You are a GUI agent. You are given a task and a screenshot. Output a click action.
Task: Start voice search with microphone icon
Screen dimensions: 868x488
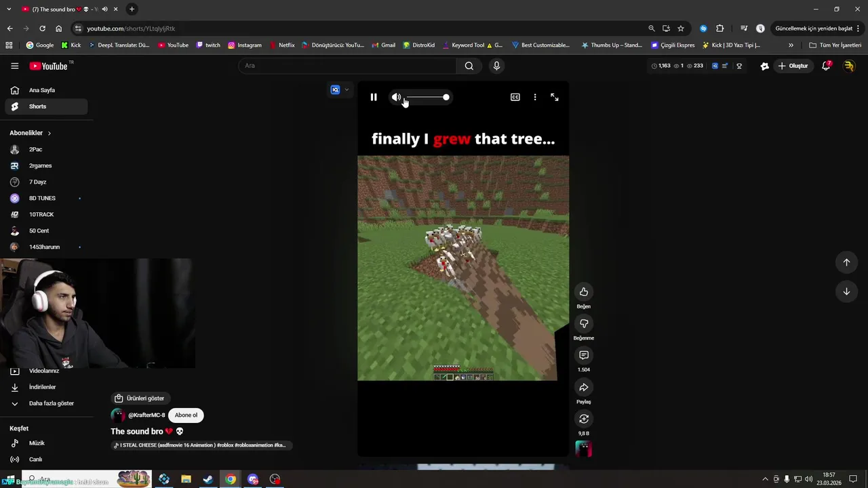(x=496, y=66)
